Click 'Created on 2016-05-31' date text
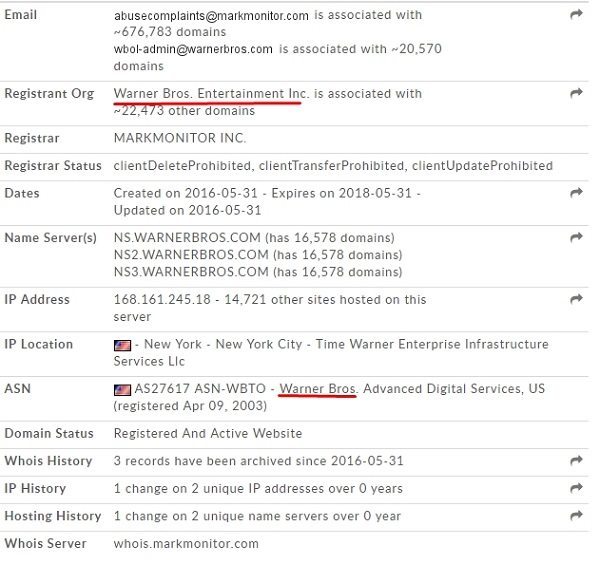This screenshot has width=600, height=564. point(186,193)
